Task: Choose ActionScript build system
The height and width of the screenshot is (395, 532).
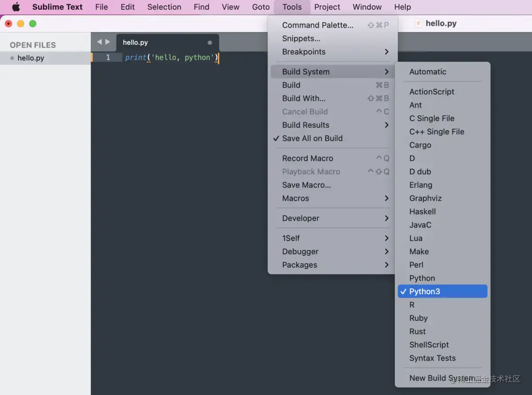Action: coord(442,92)
